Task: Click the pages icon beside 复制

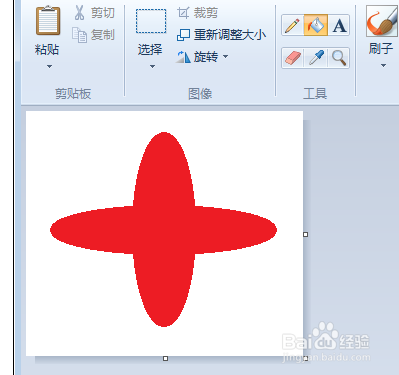Action: tap(80, 35)
